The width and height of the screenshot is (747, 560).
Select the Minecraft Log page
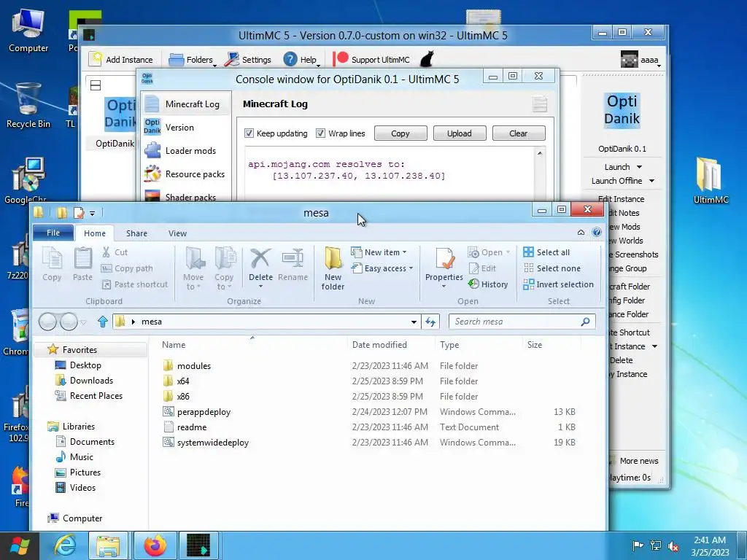pos(186,104)
